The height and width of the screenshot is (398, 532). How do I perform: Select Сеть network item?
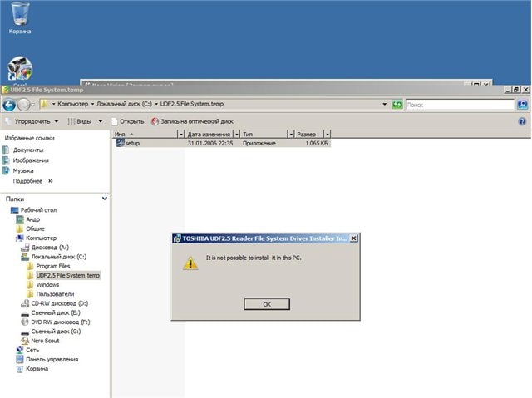27,350
